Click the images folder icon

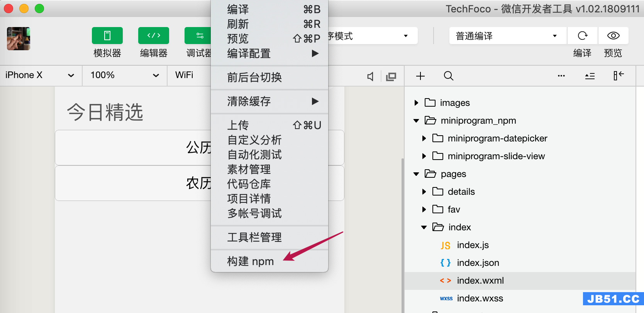click(430, 102)
